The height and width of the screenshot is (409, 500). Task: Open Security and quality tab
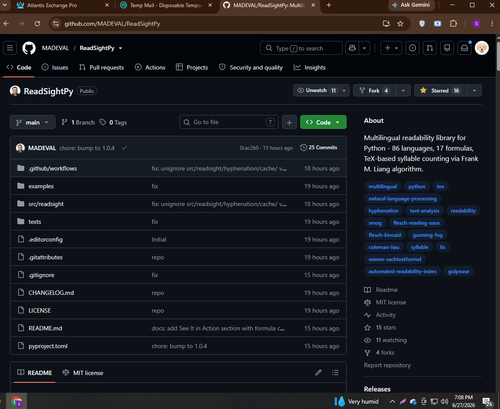[251, 67]
